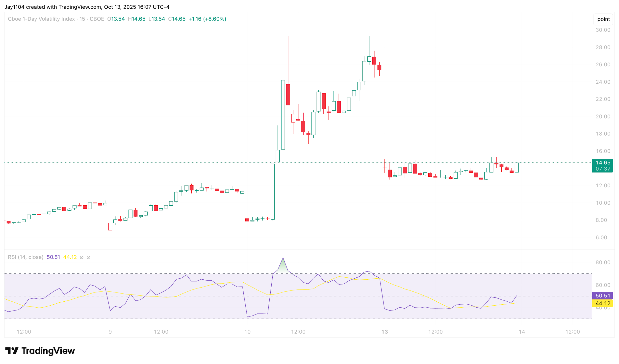Click the date label 10 on time axis
Image resolution: width=619 pixels, height=364 pixels.
pos(247,332)
